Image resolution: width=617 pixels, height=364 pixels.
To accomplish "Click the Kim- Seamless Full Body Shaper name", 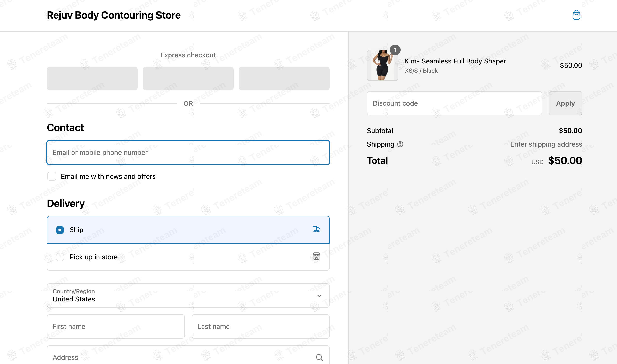I will point(455,61).
